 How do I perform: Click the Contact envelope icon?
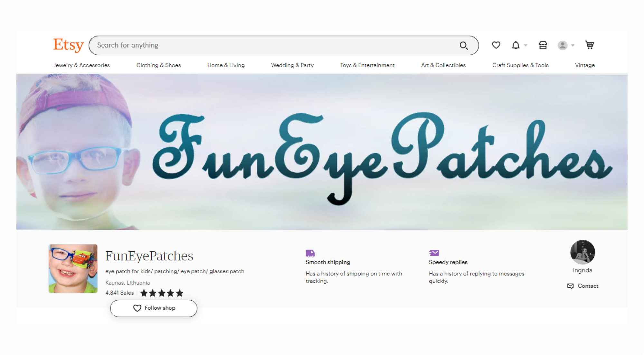point(570,286)
